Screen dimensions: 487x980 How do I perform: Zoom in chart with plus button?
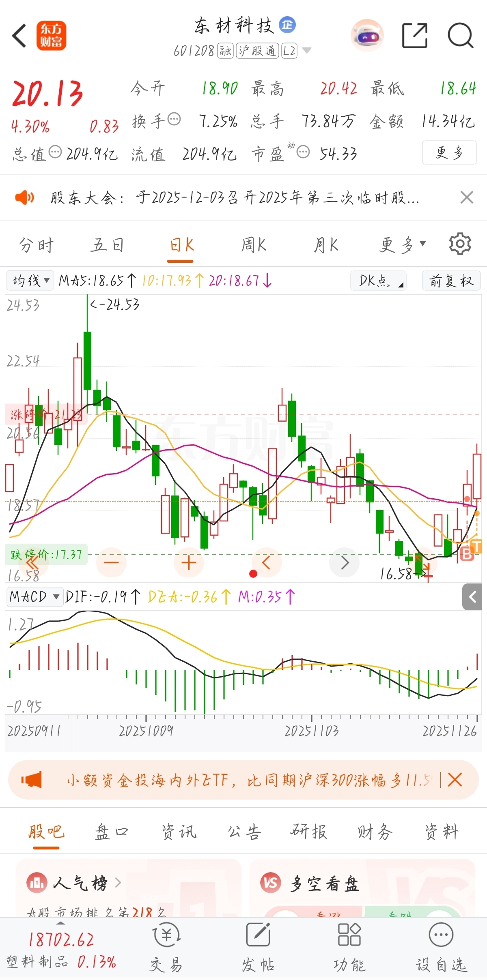189,562
